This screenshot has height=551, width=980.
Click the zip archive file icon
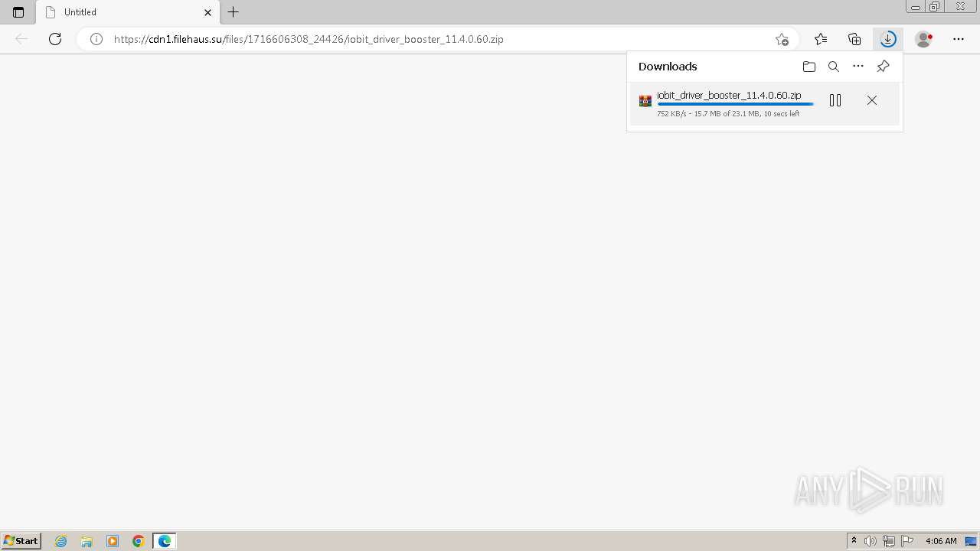645,101
